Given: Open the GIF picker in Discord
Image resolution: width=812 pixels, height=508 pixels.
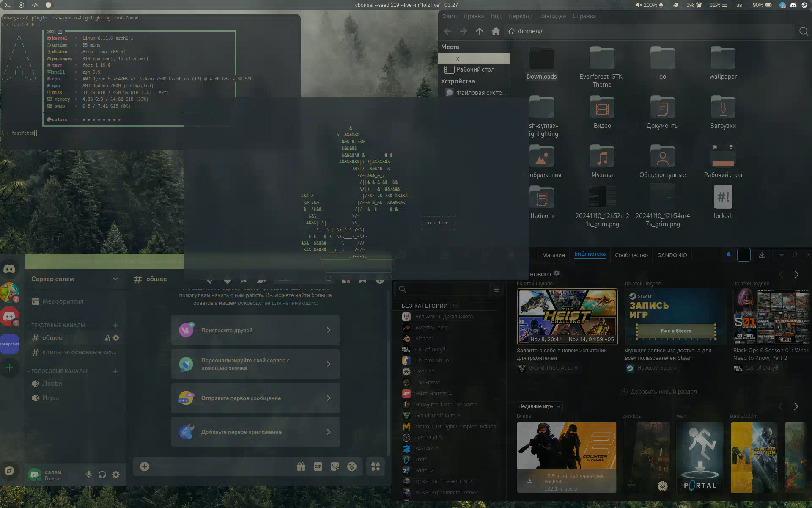Looking at the screenshot, I should [318, 467].
